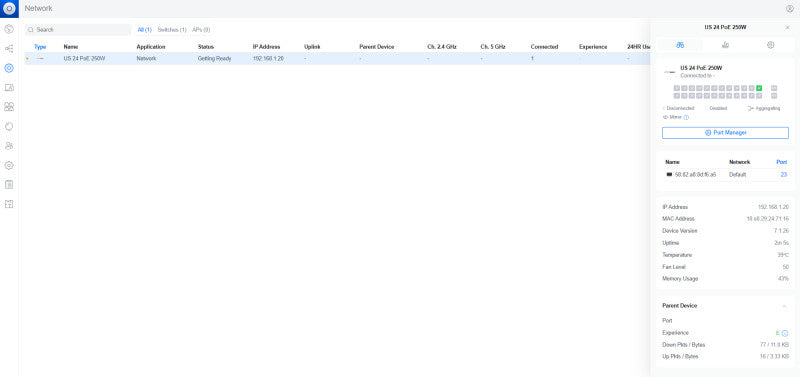Open the Port Manager button
This screenshot has width=800, height=377.
(x=725, y=133)
